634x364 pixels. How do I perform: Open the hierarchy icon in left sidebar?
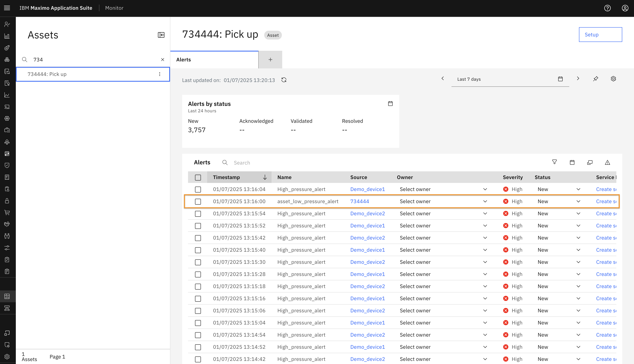point(7,308)
